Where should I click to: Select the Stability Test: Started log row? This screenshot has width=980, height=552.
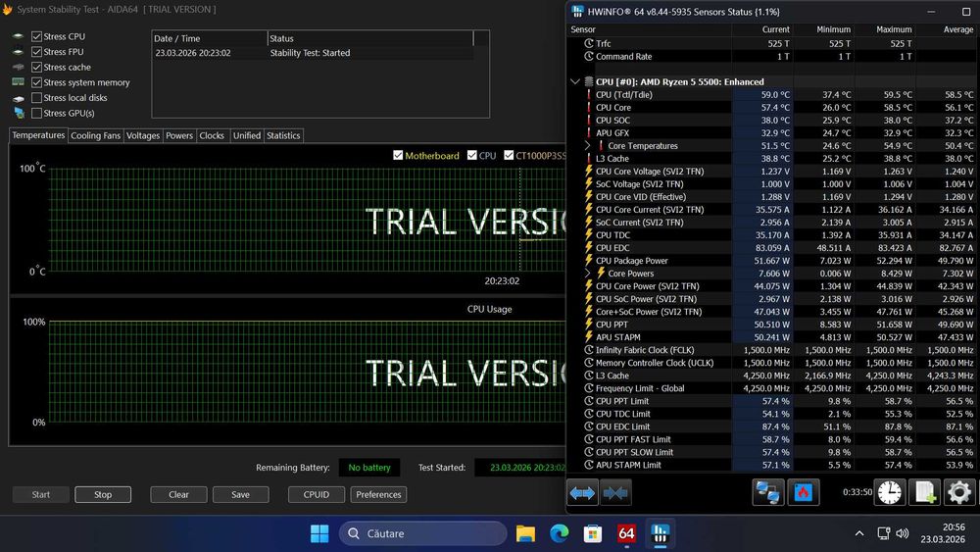point(313,53)
